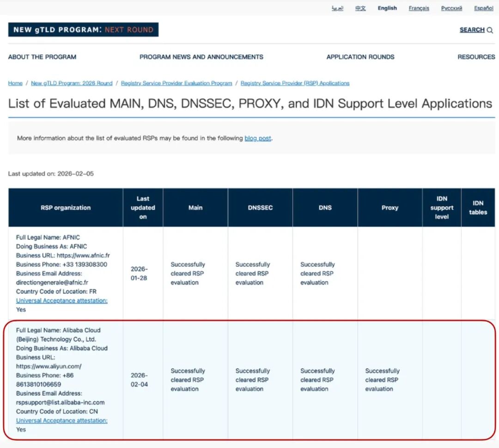Click RSP organization column header
The width and height of the screenshot is (499, 448).
coord(66,208)
